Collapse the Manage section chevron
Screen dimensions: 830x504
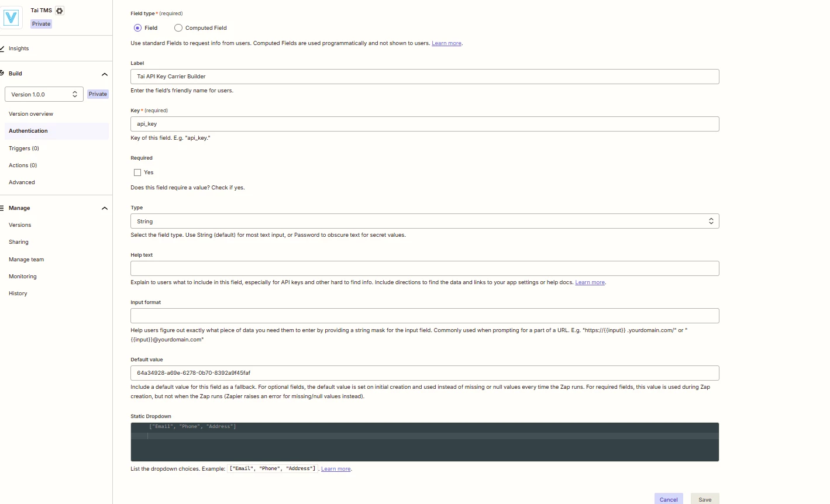(x=105, y=208)
